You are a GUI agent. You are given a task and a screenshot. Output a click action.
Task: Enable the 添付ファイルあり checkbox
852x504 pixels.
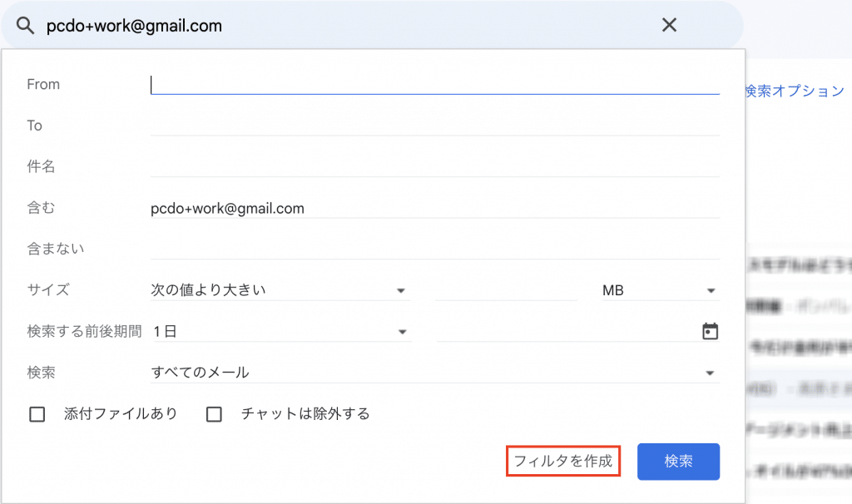[37, 413]
